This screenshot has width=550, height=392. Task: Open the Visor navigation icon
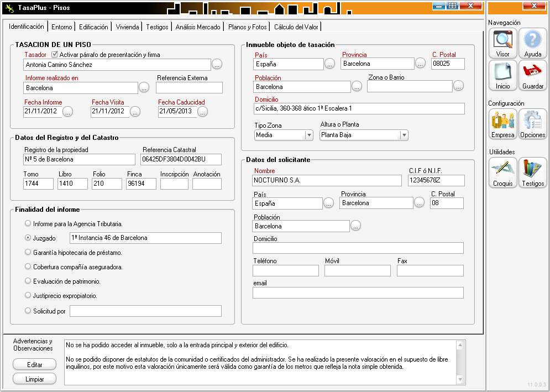coord(502,44)
